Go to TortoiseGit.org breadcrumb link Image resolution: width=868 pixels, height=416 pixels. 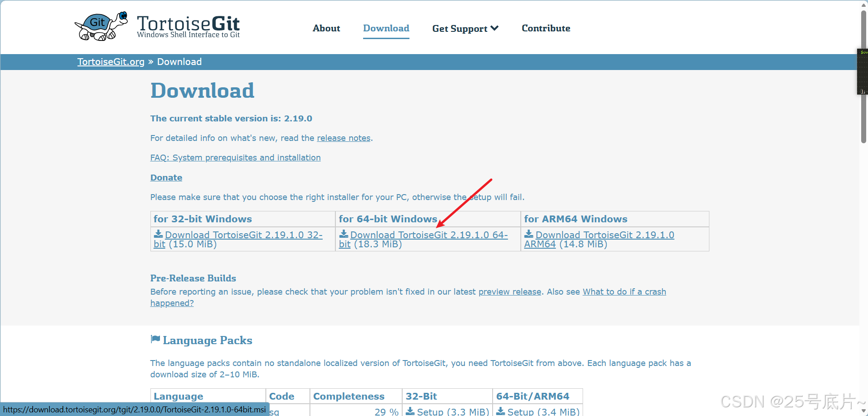click(111, 62)
